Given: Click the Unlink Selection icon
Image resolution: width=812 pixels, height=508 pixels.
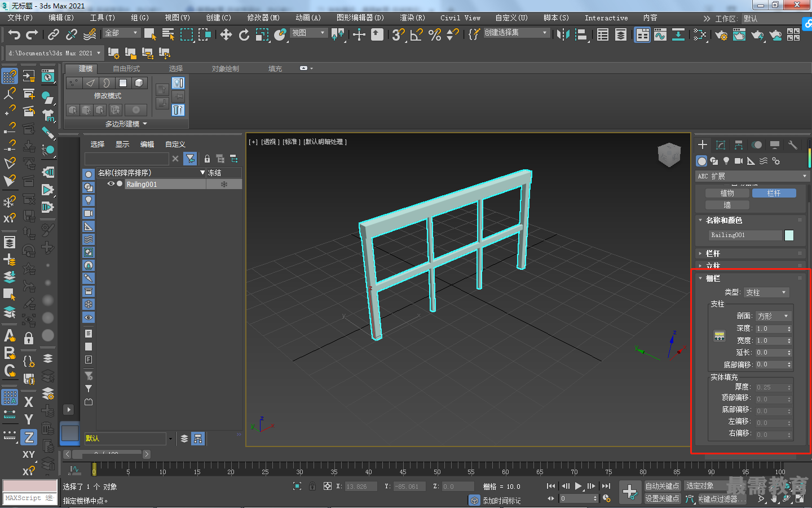Looking at the screenshot, I should (72, 35).
